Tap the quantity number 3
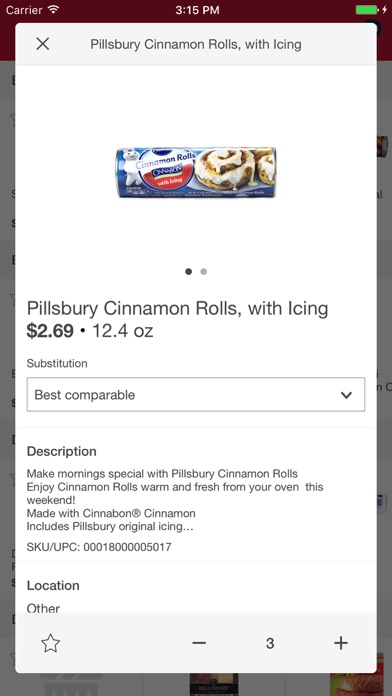Viewport: 392px width, 696px height. point(270,643)
